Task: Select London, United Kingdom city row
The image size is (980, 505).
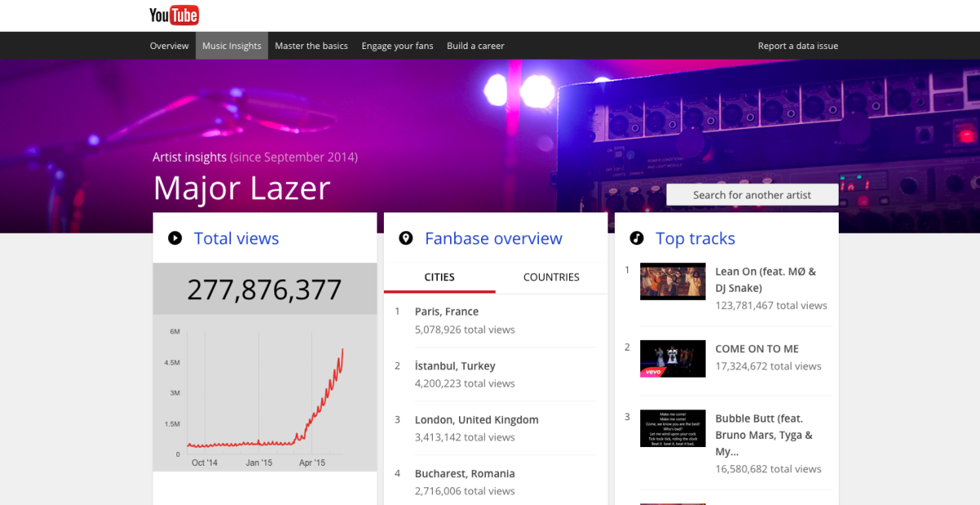Action: click(496, 428)
